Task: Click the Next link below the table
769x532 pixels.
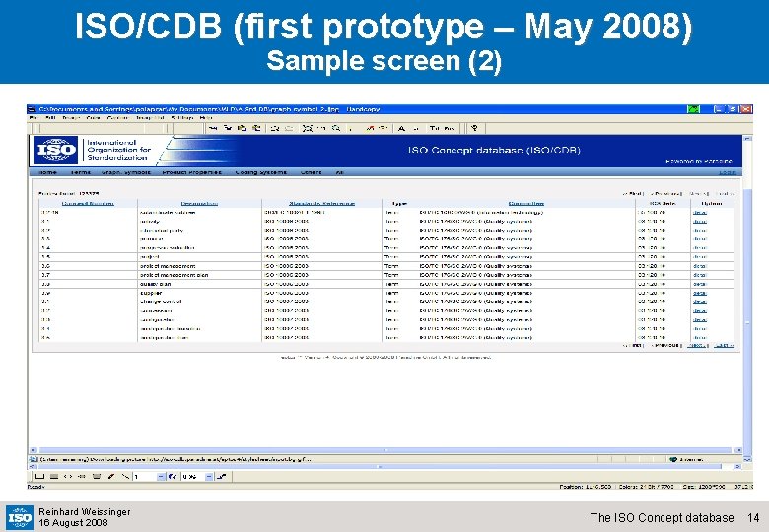Action: click(x=697, y=346)
